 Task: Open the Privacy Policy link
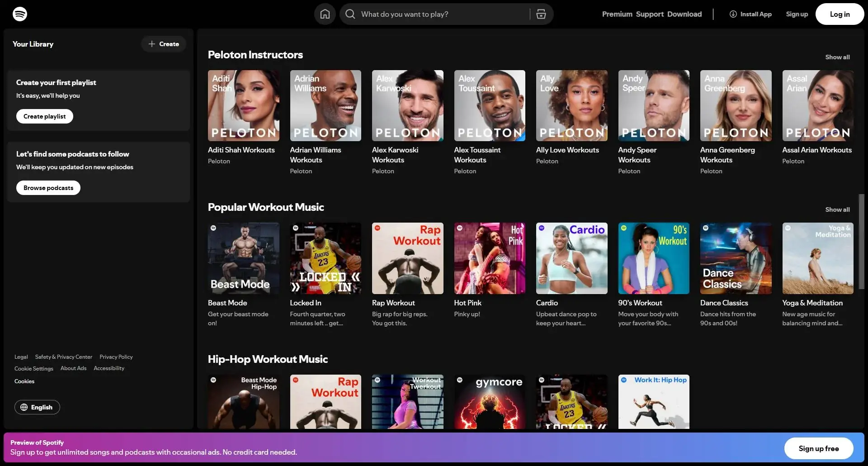coord(116,357)
